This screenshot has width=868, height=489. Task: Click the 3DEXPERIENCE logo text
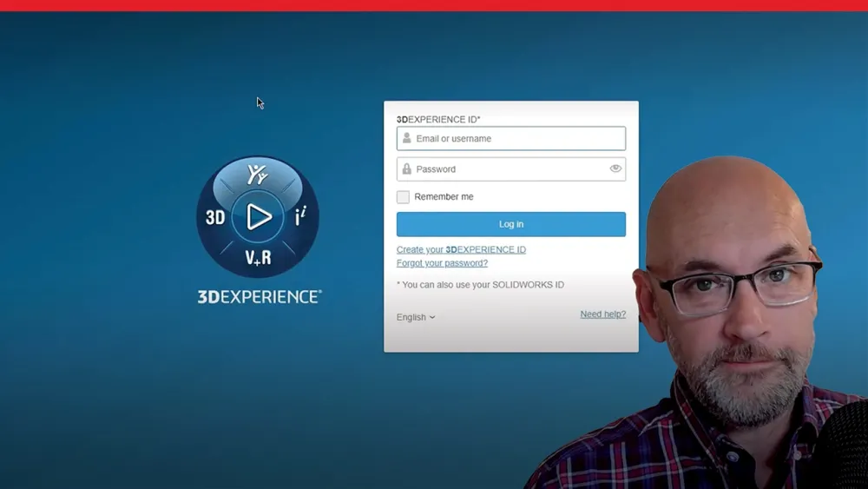(x=260, y=297)
